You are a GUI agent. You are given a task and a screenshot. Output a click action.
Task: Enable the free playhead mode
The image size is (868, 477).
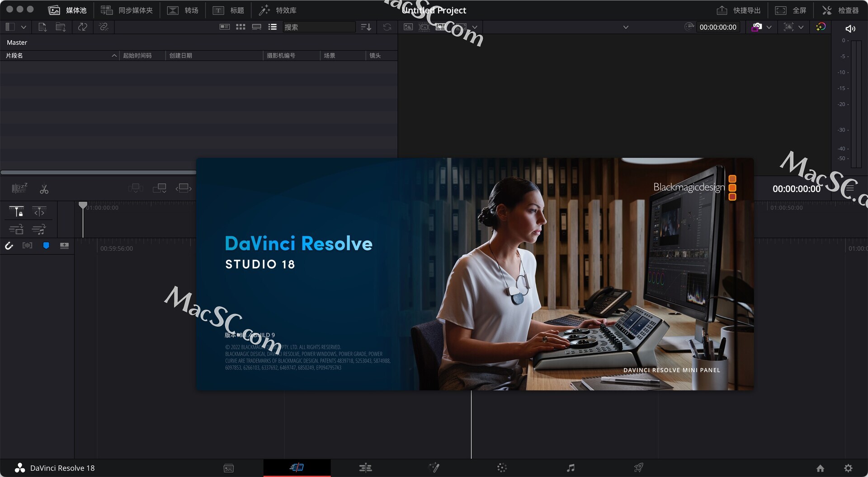(39, 211)
